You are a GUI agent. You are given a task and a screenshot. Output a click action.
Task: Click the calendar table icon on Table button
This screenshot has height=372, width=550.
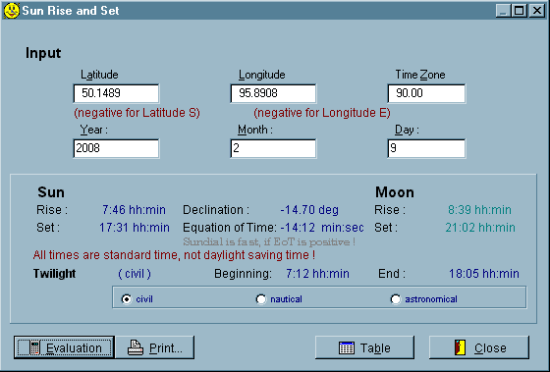347,348
